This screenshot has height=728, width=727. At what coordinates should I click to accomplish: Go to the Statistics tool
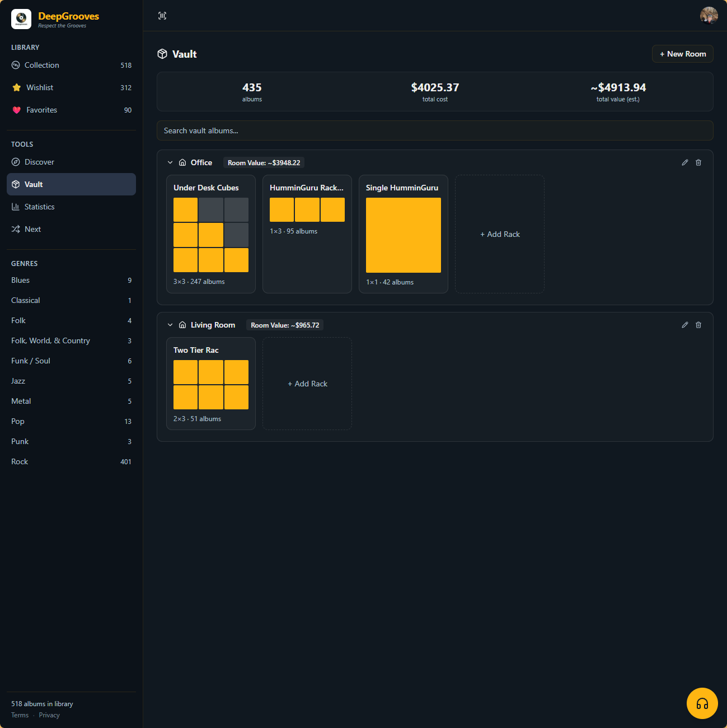pos(71,207)
